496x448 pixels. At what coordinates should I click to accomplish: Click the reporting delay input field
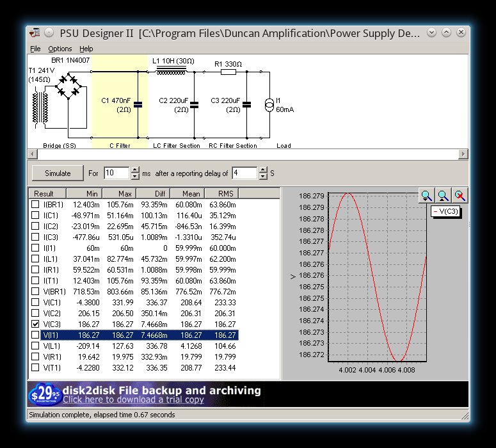[x=245, y=173]
